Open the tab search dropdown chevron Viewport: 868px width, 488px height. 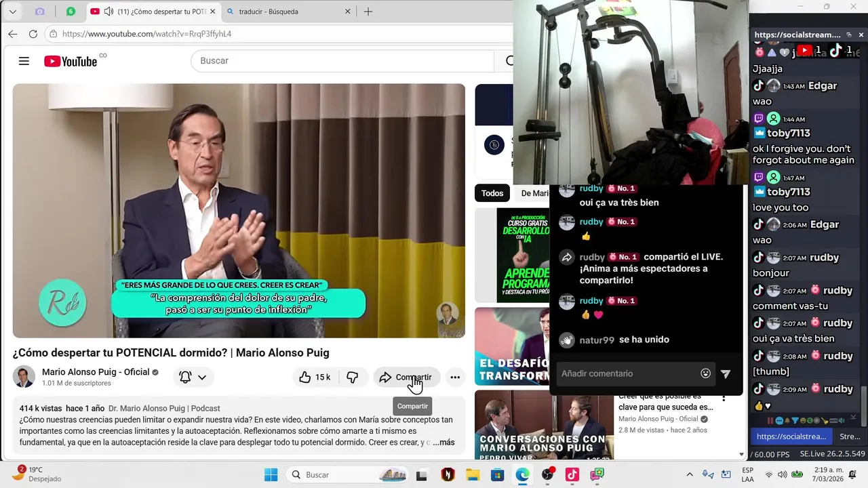click(12, 12)
